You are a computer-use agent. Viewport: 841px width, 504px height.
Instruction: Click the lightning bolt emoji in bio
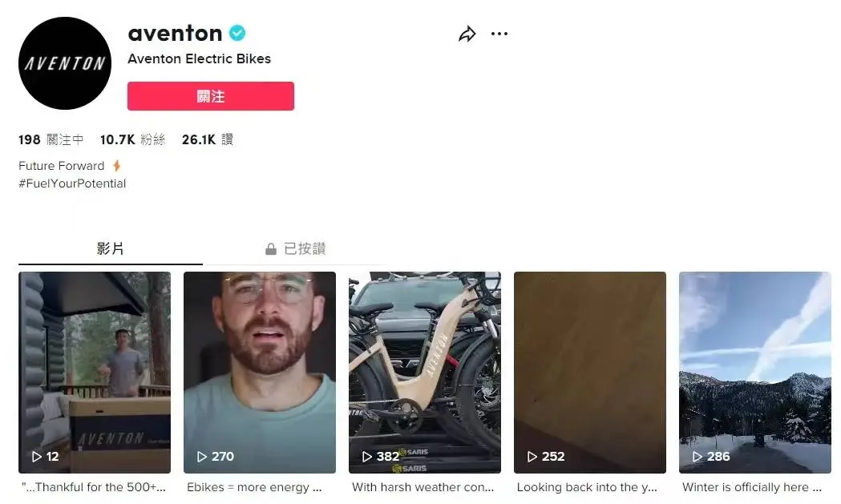point(116,166)
